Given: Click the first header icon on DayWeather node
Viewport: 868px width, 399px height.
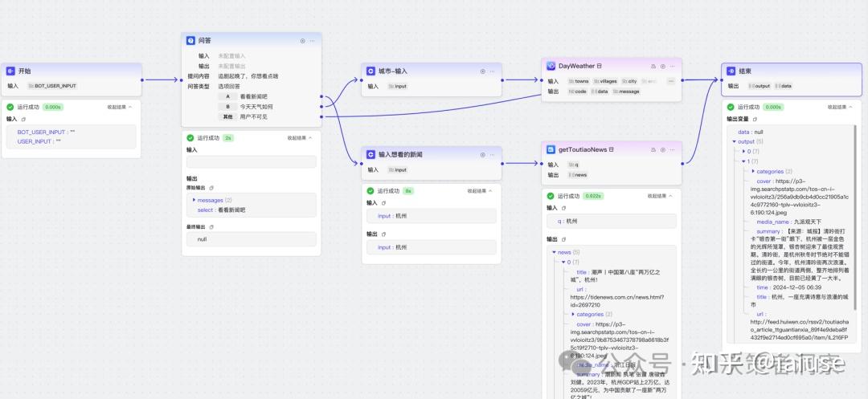Looking at the screenshot, I should (653, 67).
